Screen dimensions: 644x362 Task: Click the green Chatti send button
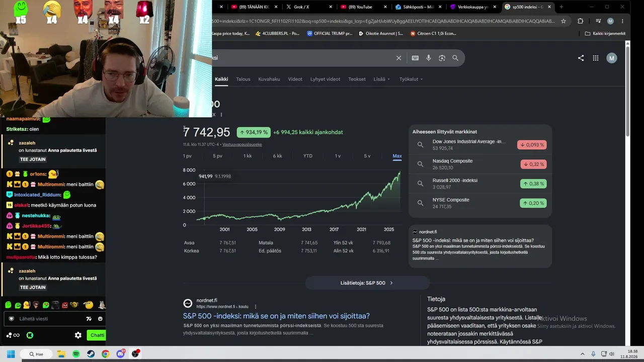click(96, 335)
